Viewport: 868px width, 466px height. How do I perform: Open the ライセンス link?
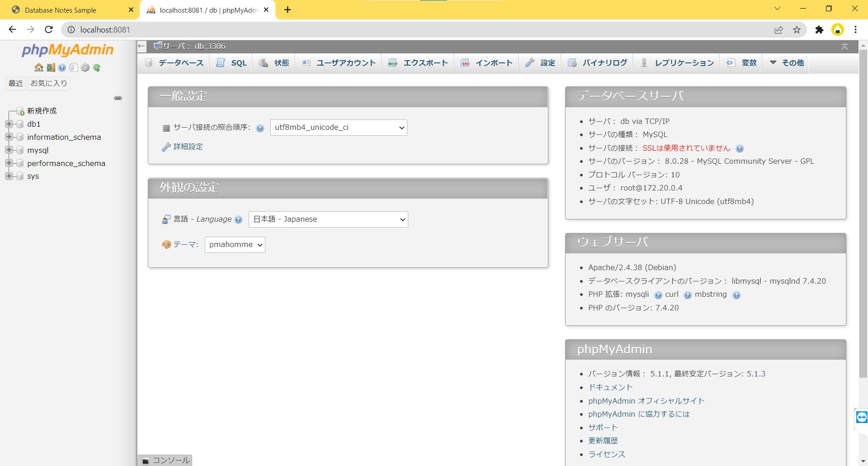[607, 454]
